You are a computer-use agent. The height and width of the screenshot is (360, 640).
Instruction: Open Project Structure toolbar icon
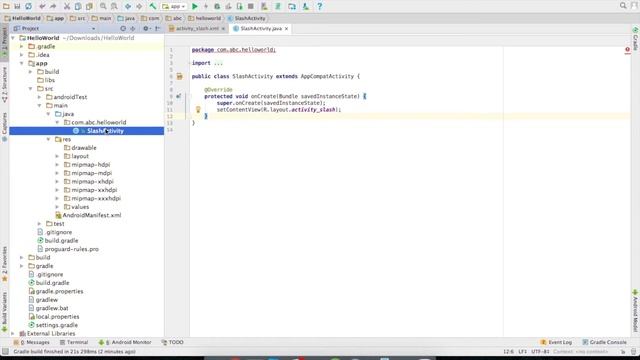(291, 6)
